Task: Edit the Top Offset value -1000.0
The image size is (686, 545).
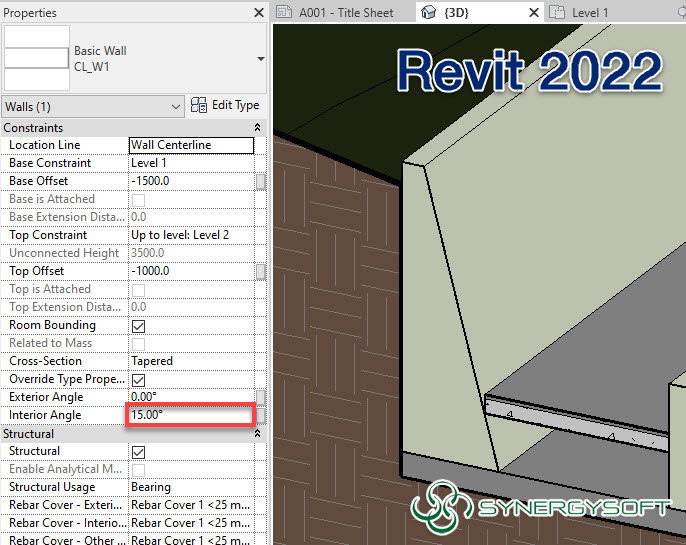Action: (x=191, y=271)
